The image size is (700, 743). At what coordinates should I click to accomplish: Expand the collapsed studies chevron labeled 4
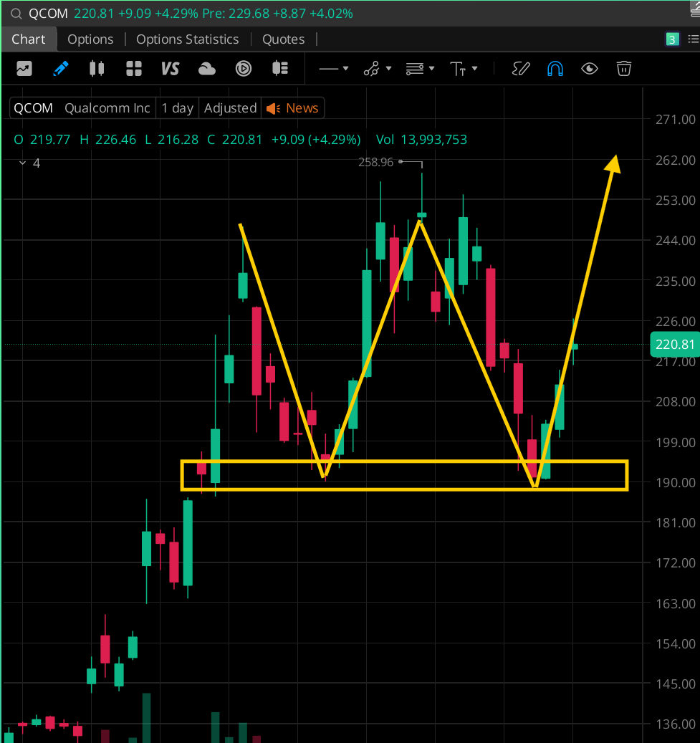[x=22, y=163]
